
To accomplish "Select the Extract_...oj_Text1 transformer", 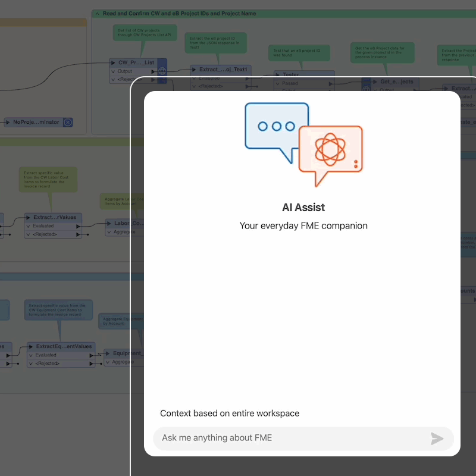I will tap(223, 70).
